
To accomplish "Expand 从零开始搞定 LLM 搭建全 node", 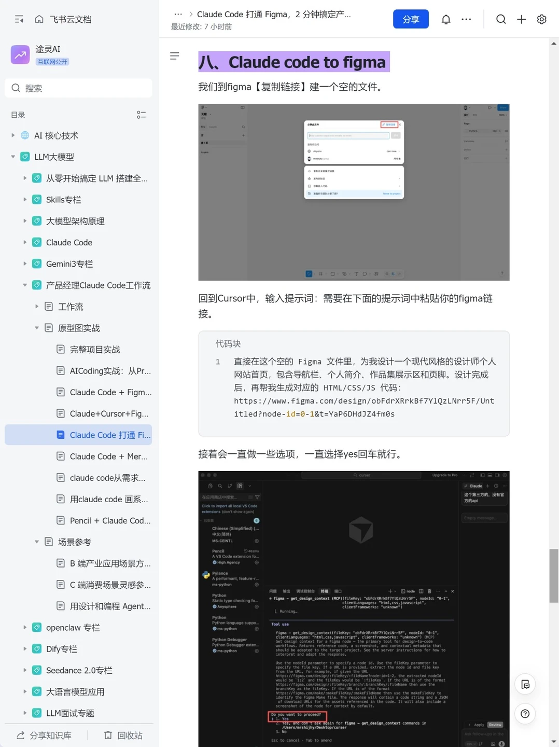I will click(25, 178).
